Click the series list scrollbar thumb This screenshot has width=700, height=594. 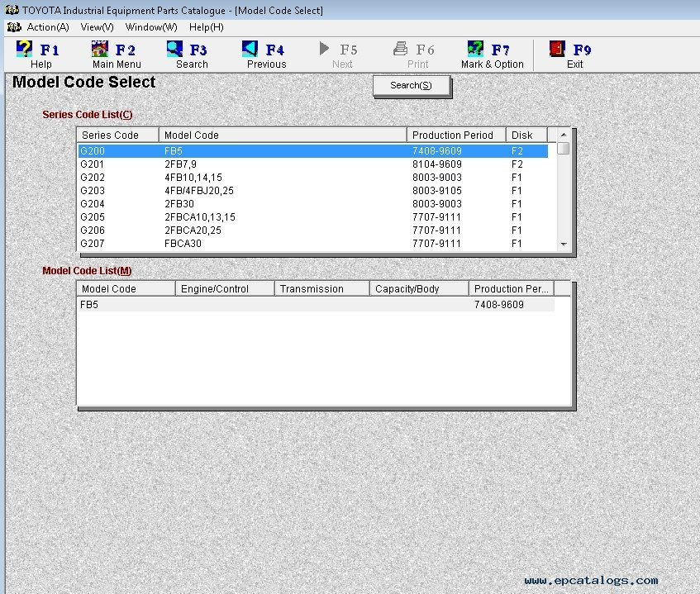564,148
